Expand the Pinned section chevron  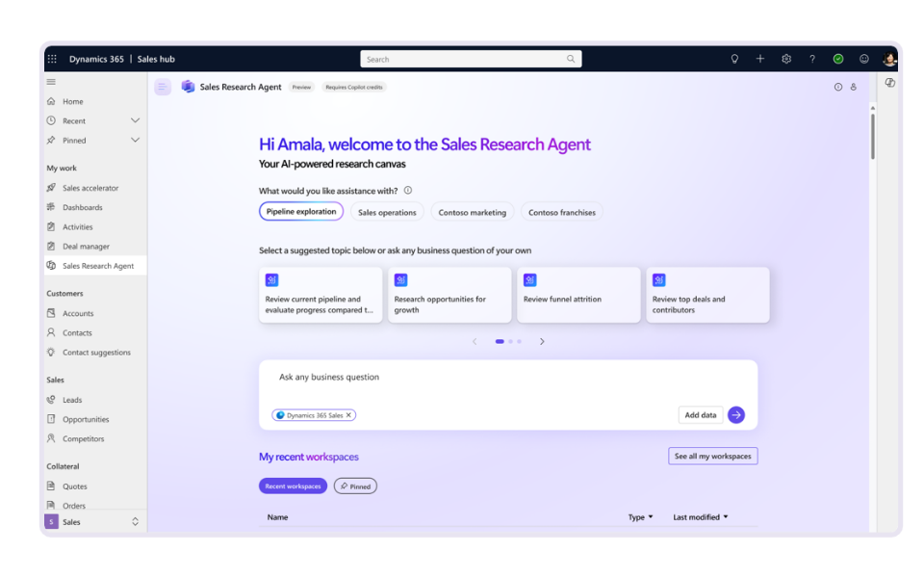[x=135, y=141]
